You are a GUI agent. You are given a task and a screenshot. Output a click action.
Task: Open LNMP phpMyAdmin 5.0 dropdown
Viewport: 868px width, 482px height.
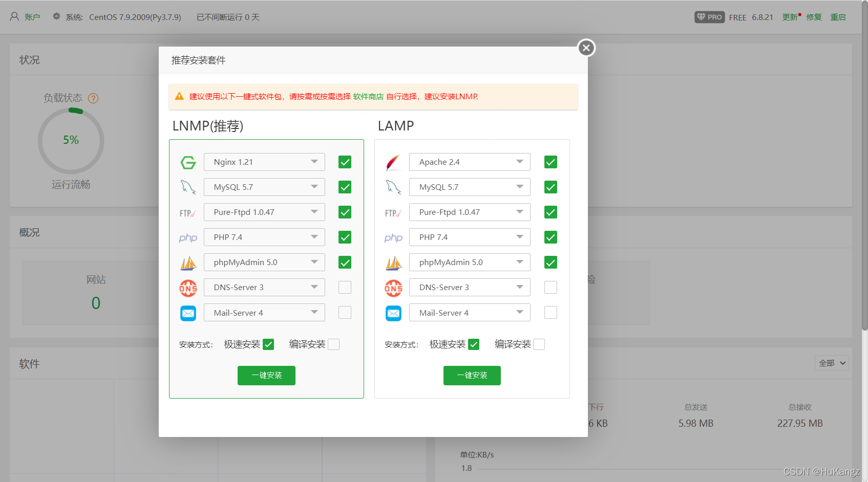264,262
